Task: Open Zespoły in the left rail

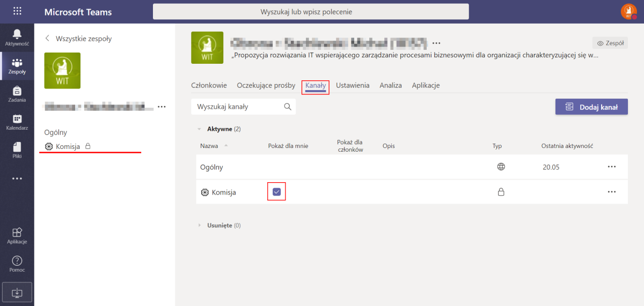Action: (17, 66)
